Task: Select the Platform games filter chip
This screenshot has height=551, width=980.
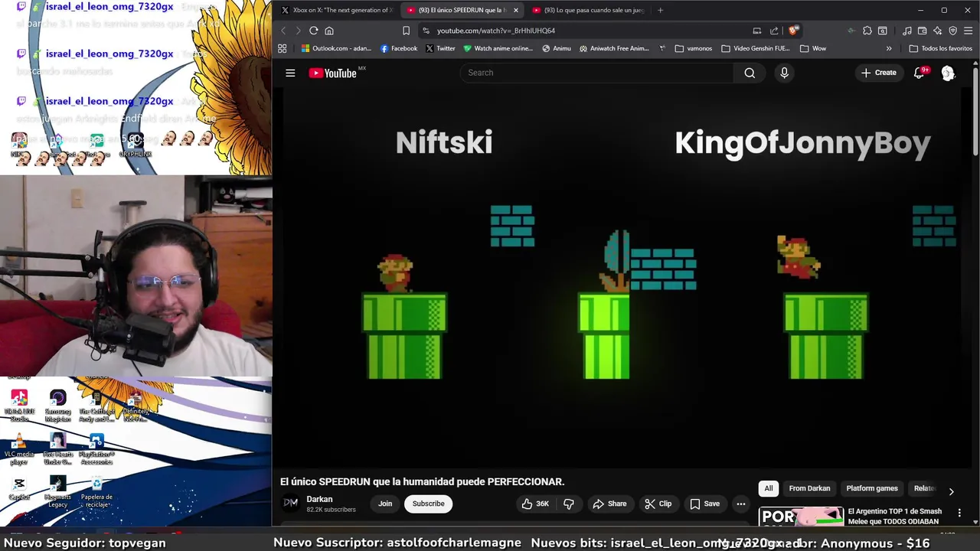Action: click(x=872, y=488)
